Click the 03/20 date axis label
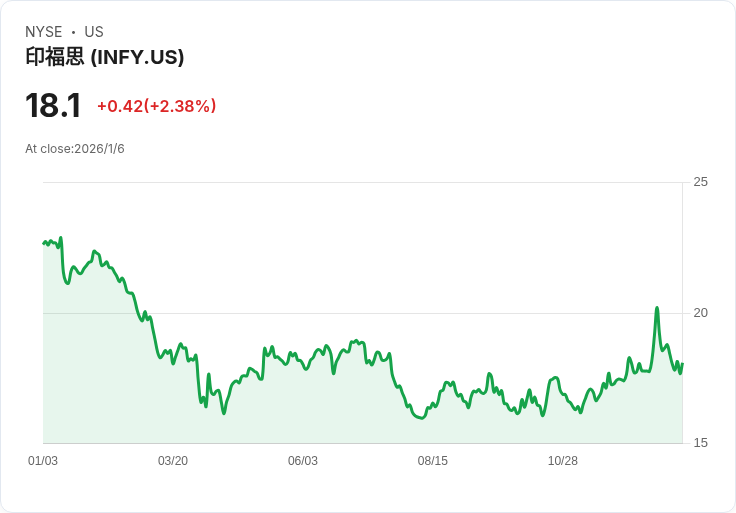Viewport: 736px width, 513px height. [173, 461]
